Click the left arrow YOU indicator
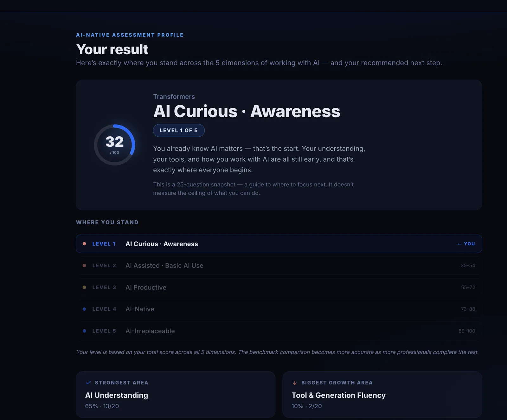507x420 pixels. click(x=466, y=244)
